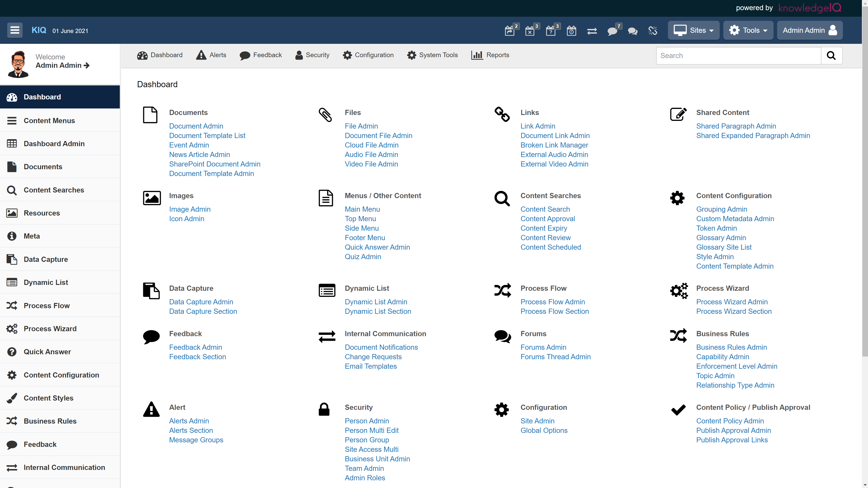Click in the Search input field
Image resolution: width=868 pixels, height=488 pixels.
[x=738, y=56]
